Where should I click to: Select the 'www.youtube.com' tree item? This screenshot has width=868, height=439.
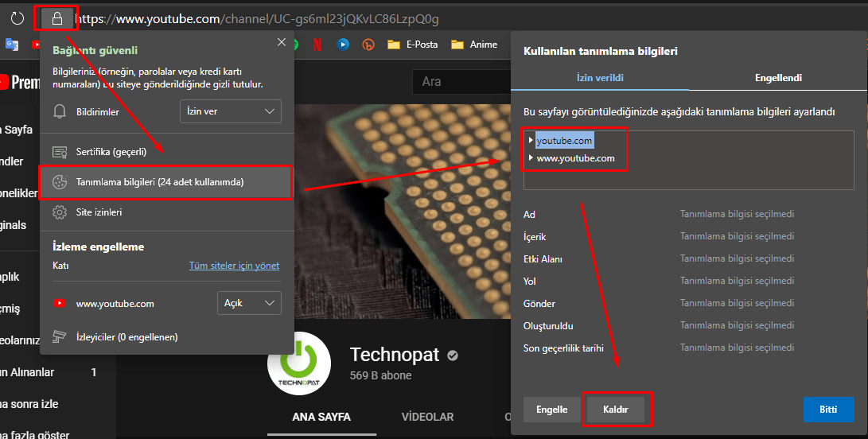click(576, 158)
